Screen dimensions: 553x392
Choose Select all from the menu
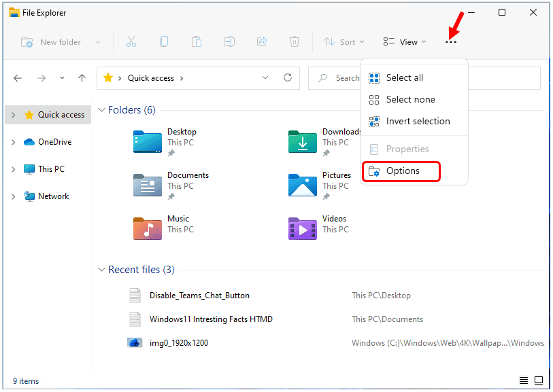[x=414, y=77]
